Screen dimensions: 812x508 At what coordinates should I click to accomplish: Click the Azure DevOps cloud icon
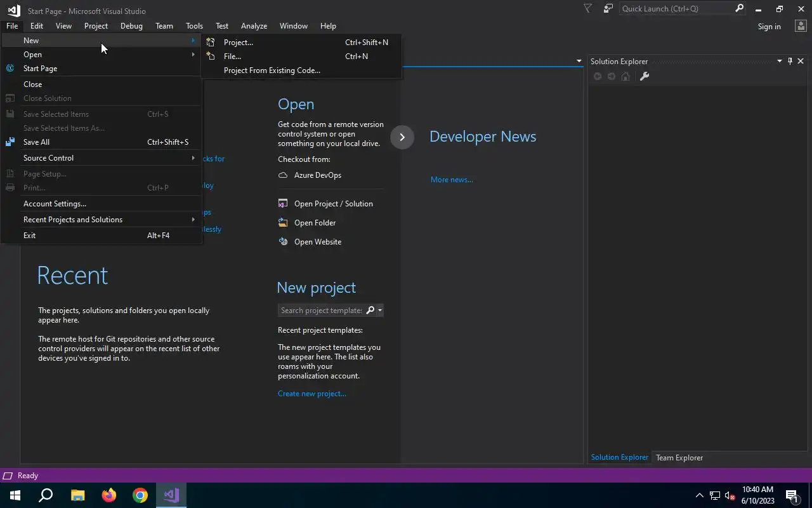point(283,175)
